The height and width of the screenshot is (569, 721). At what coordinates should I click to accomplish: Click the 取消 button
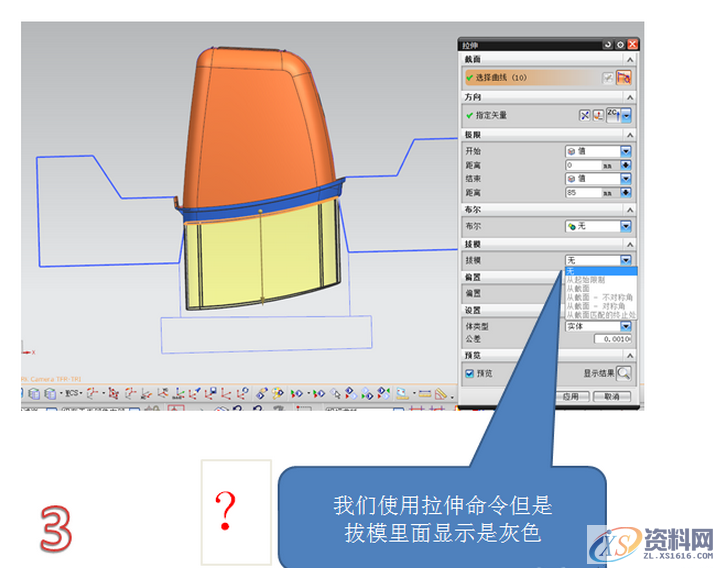pyautogui.click(x=612, y=397)
